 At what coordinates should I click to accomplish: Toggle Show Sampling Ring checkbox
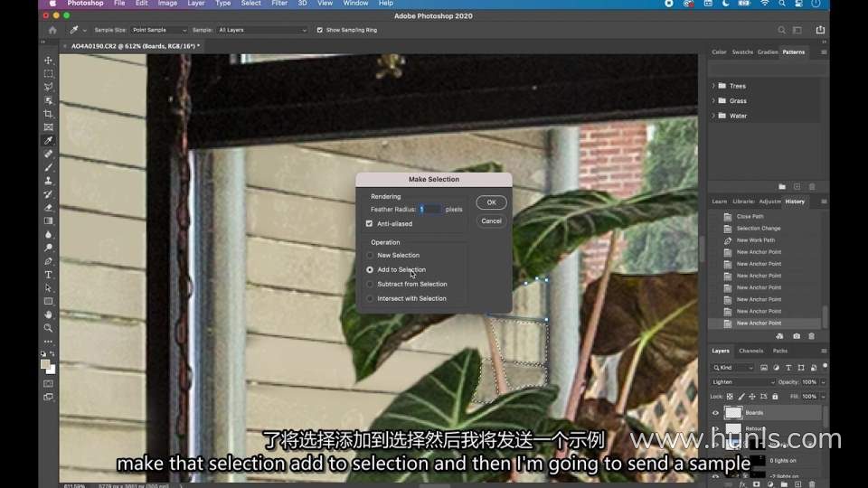319,30
